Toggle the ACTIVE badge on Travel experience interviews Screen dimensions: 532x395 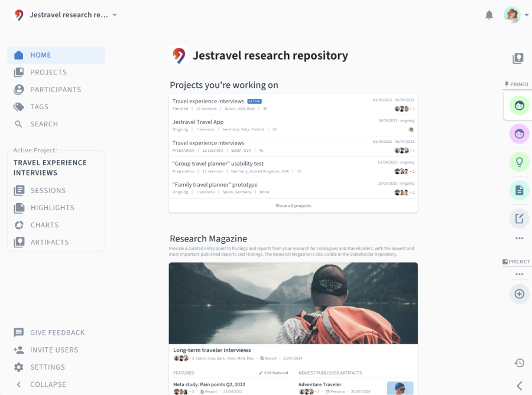point(254,101)
